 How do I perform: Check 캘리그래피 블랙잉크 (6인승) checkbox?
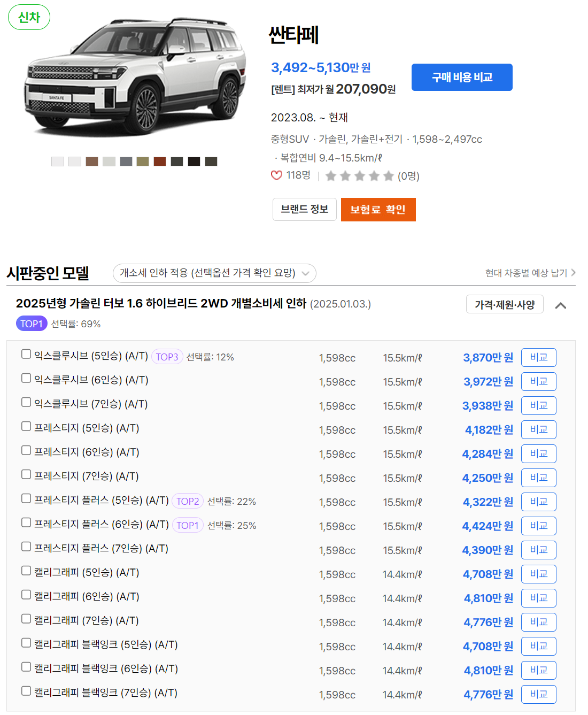point(26,667)
